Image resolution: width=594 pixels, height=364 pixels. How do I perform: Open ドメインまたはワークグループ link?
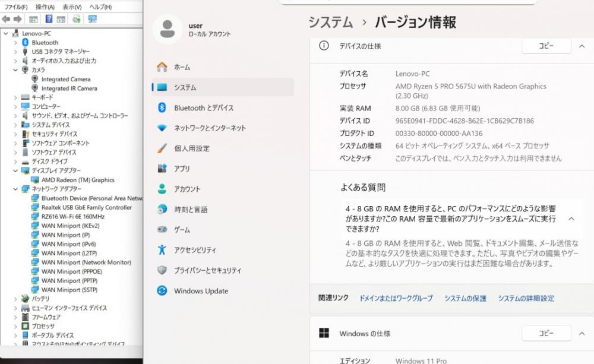[396, 299]
